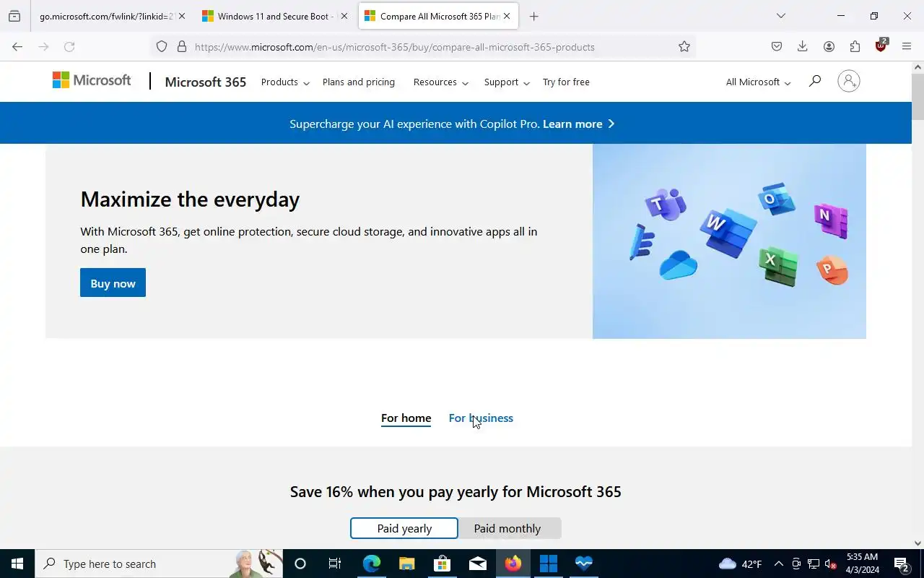Open extensions puzzle icon
Image resolution: width=924 pixels, height=578 pixels.
(x=855, y=47)
